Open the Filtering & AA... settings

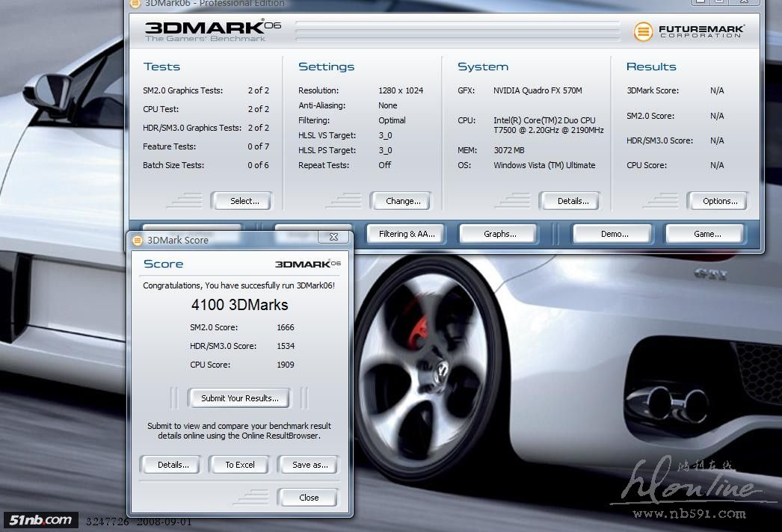coord(406,234)
